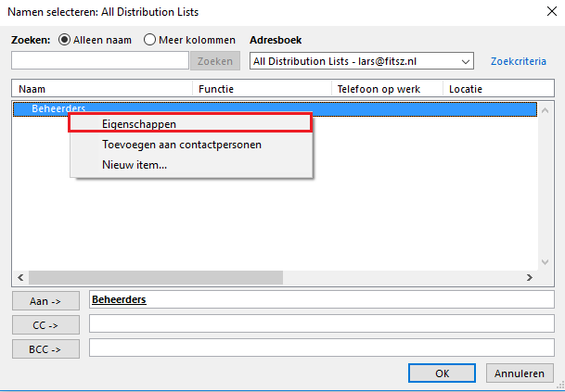Click the horizontal scrollbar thumb
The height and width of the screenshot is (392, 565).
(x=156, y=277)
